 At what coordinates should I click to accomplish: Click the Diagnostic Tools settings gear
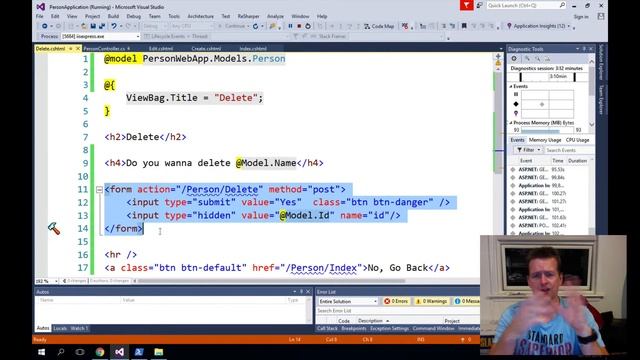tap(514, 59)
